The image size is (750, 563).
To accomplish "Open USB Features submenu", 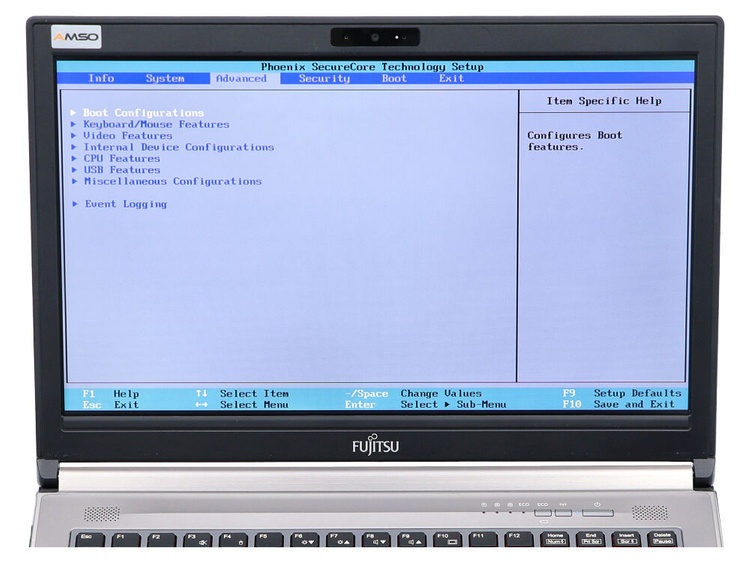I will click(x=121, y=170).
